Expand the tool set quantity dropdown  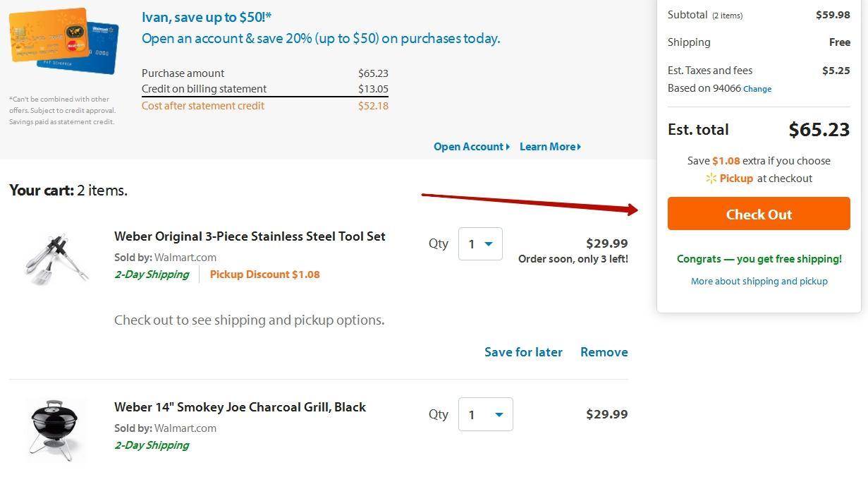pyautogui.click(x=480, y=244)
